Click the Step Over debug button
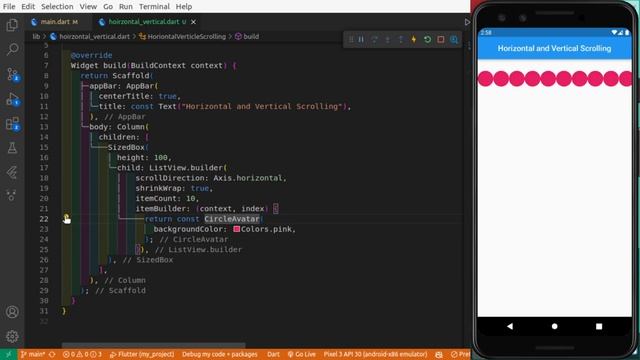Screen dimensions: 640x360 pos(374,40)
